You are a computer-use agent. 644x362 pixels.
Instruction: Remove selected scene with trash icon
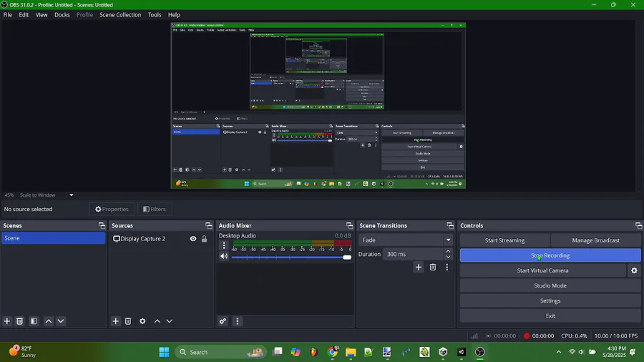tap(19, 321)
